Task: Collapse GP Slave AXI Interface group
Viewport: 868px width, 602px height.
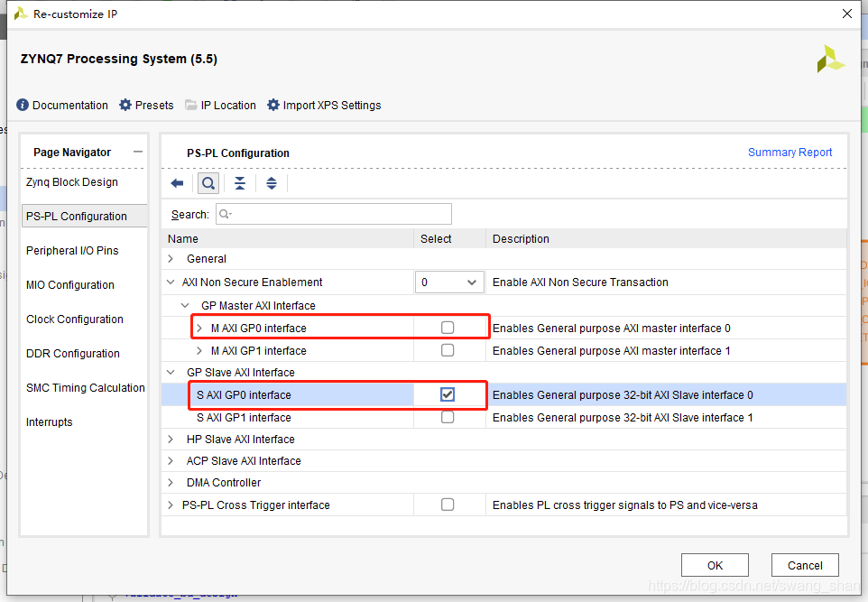Action: 171,372
